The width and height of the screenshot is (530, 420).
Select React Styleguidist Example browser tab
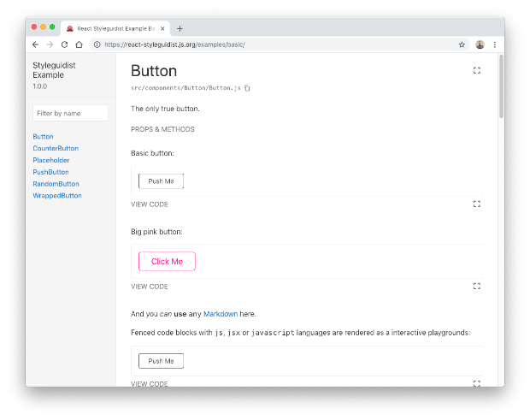click(115, 29)
